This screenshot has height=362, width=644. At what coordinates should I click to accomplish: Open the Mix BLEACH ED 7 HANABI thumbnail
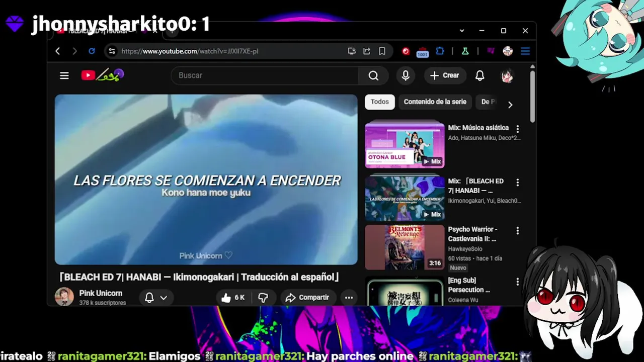point(405,198)
